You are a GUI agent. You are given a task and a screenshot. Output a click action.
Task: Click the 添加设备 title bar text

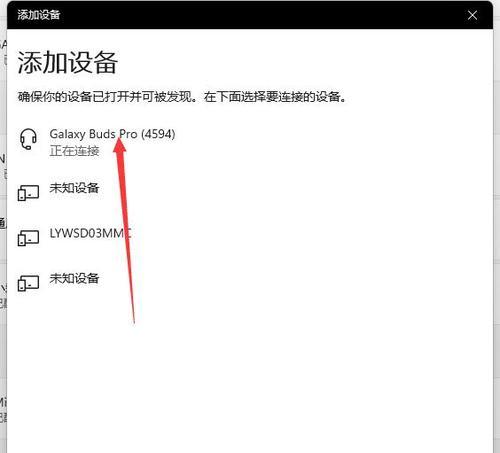coord(39,15)
